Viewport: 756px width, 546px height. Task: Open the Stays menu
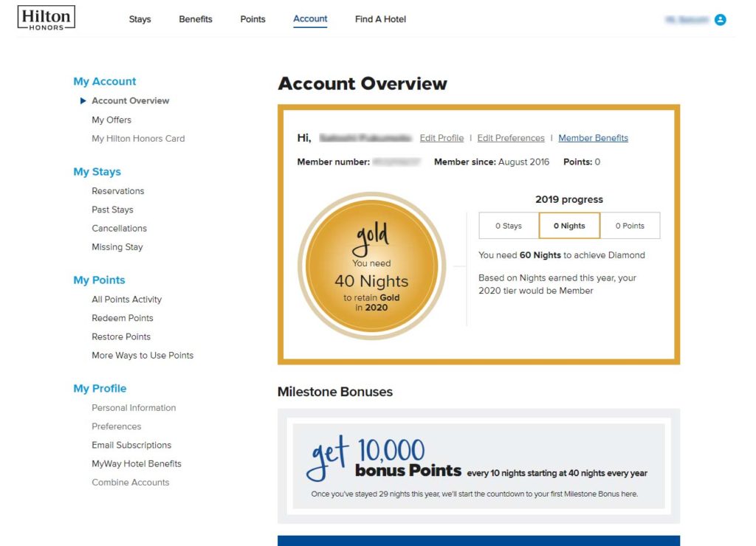pyautogui.click(x=140, y=19)
